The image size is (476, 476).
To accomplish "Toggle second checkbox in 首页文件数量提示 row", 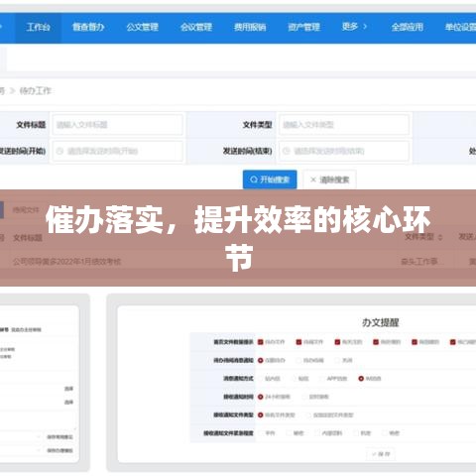I will (298, 342).
